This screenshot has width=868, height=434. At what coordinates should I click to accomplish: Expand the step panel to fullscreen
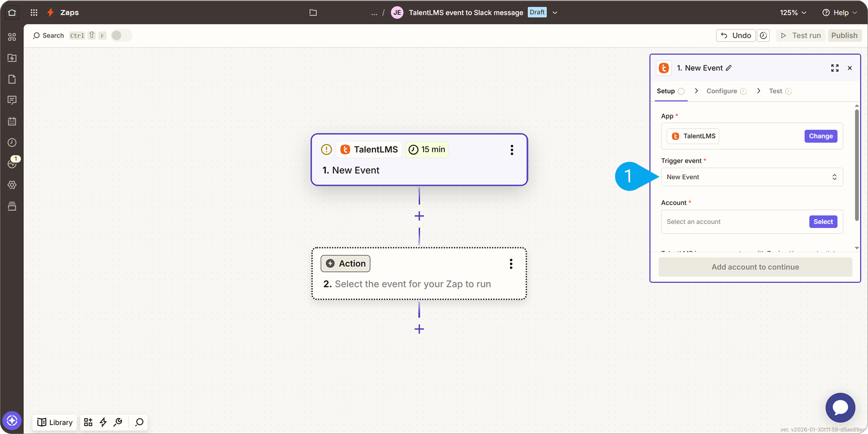click(835, 68)
